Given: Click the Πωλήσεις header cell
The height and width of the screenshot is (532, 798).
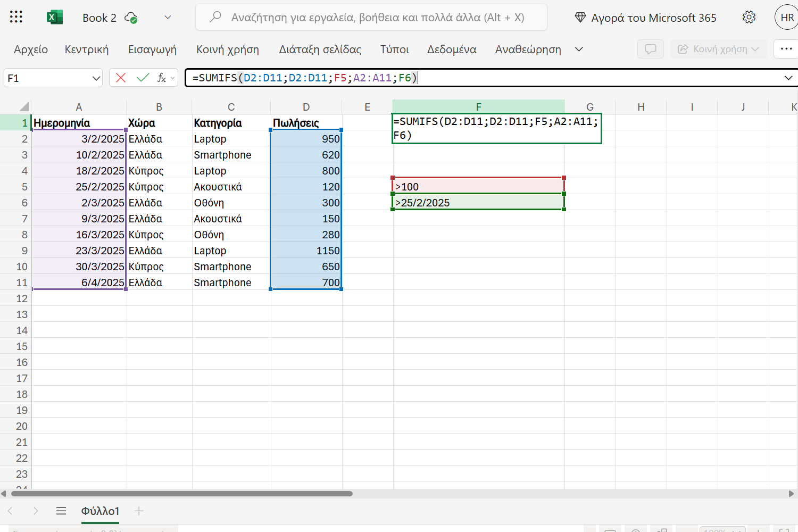Looking at the screenshot, I should [306, 123].
